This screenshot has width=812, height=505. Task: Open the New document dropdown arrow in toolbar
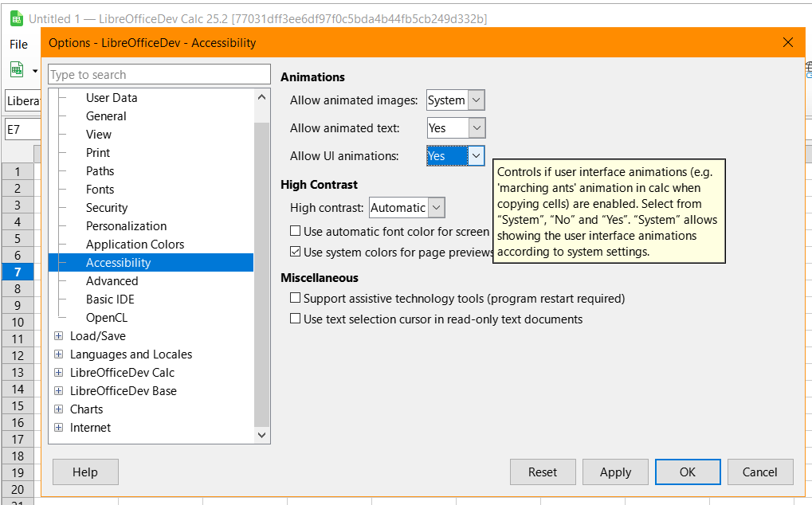[35, 70]
